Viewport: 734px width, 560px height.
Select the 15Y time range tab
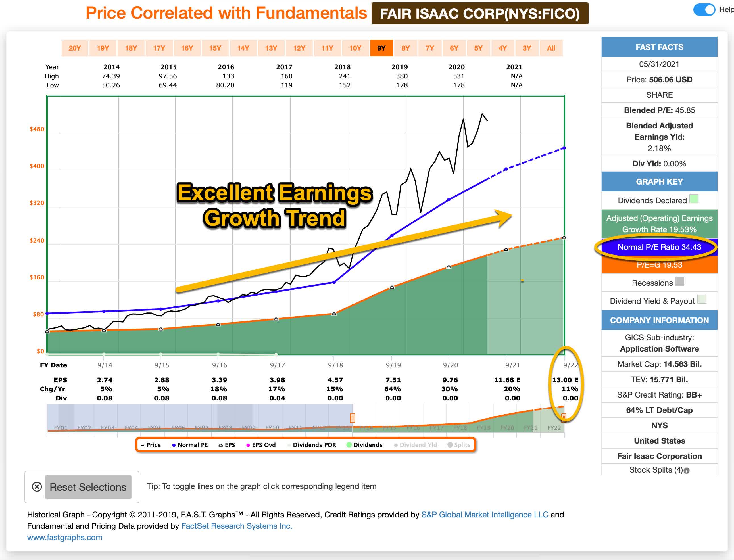[215, 48]
